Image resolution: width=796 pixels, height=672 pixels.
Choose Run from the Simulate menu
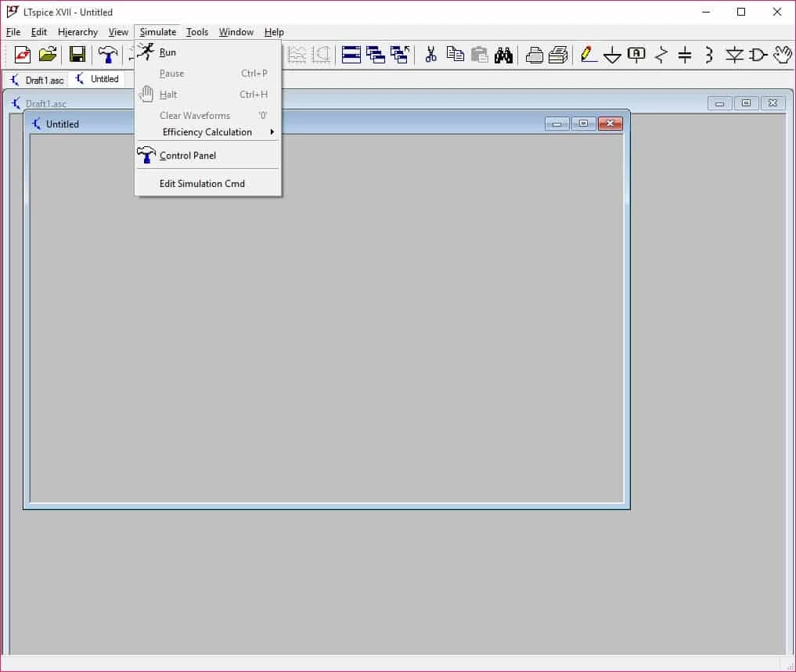[x=167, y=52]
